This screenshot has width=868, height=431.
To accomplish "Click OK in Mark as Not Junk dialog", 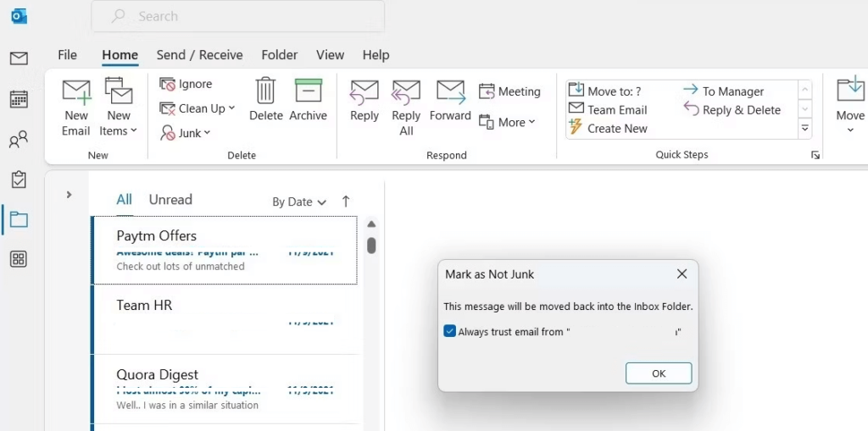I will pos(659,373).
